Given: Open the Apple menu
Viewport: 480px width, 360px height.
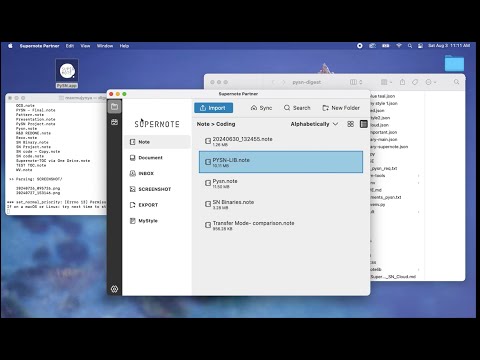Looking at the screenshot, I should pyautogui.click(x=10, y=46).
